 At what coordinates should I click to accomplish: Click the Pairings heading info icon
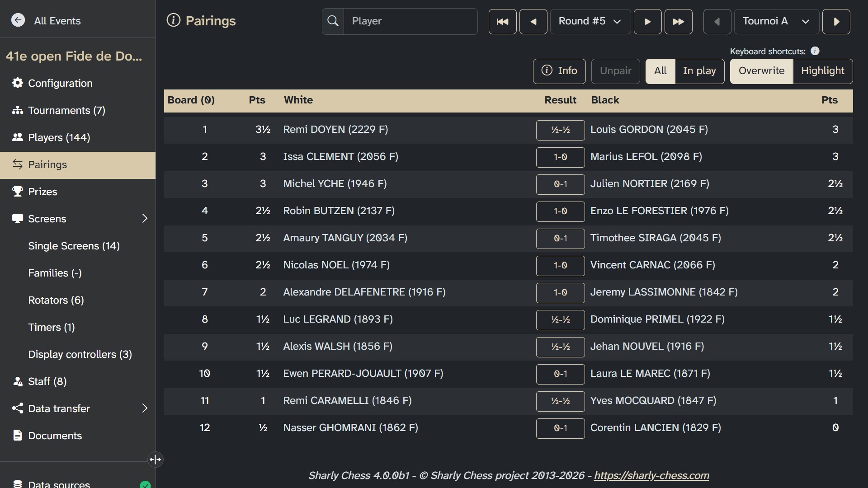tap(174, 20)
